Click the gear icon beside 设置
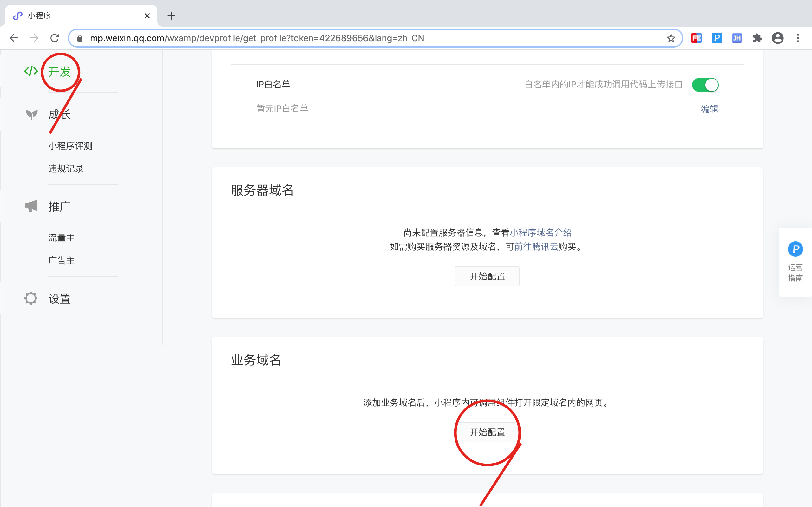The image size is (812, 507). 31,298
